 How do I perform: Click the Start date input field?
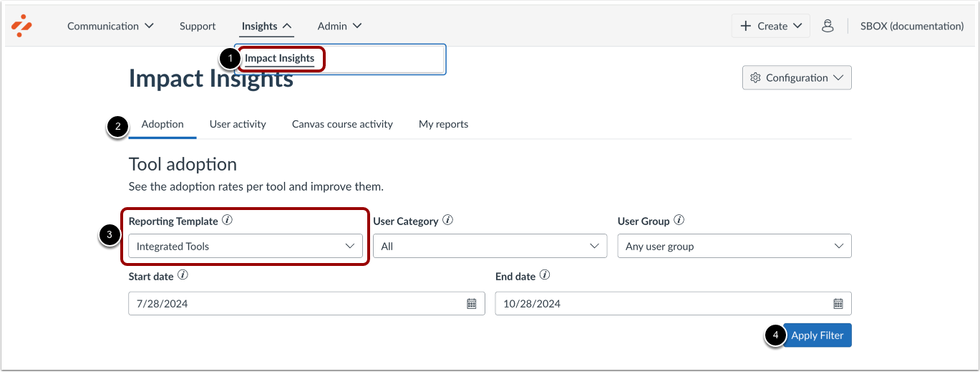click(293, 303)
